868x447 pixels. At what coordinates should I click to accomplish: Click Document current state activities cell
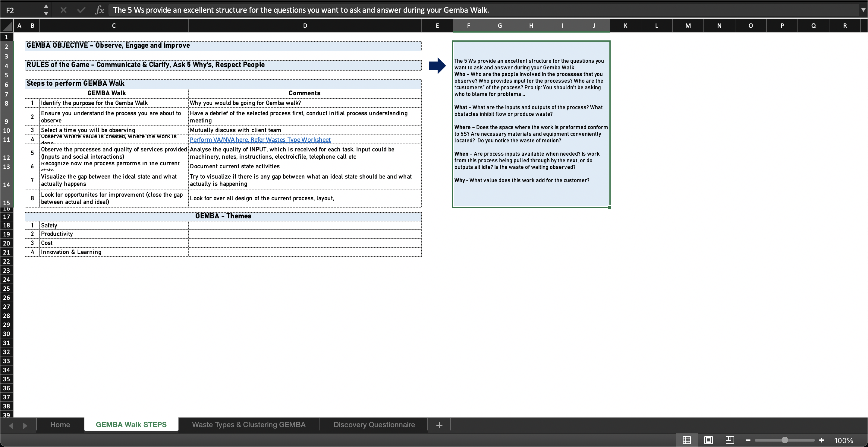(305, 166)
